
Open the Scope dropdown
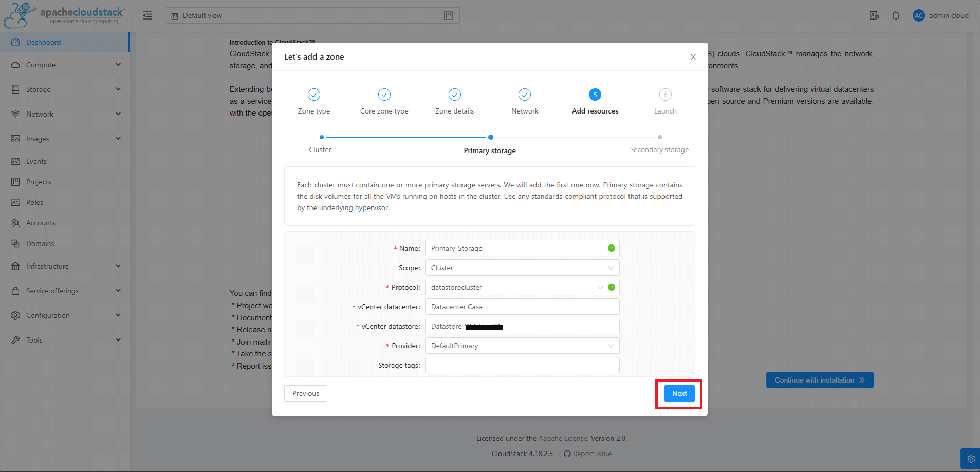click(522, 268)
